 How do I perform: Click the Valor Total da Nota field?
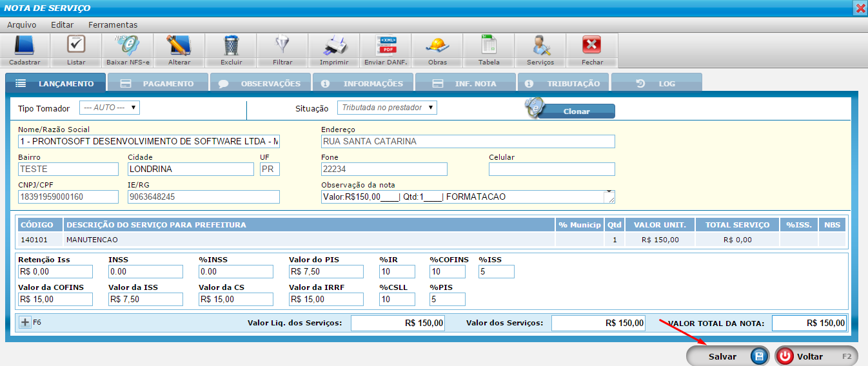pyautogui.click(x=809, y=323)
